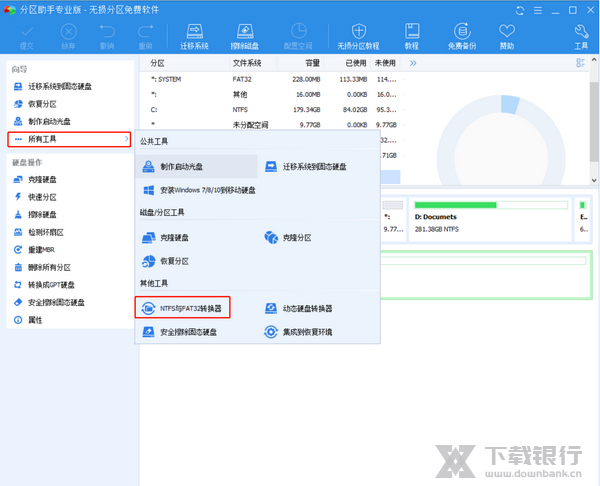
Task: Select the 16.00MB 其他 partition row
Action: click(272, 95)
